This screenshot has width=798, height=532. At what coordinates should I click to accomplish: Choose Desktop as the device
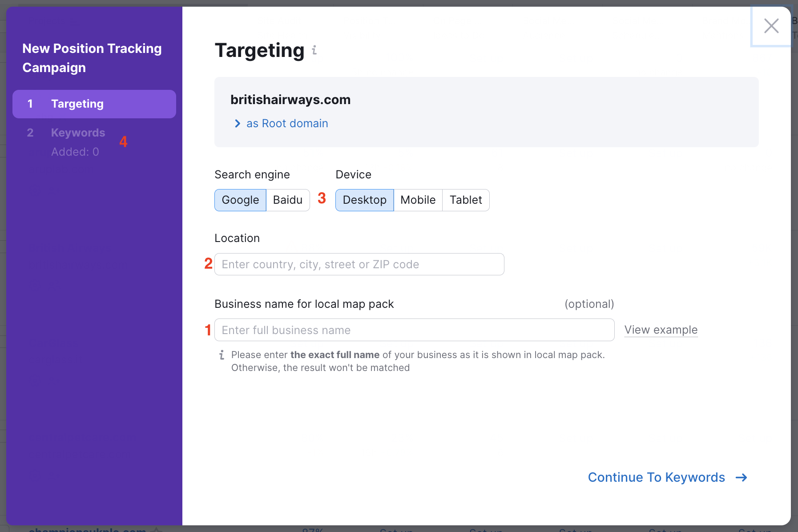tap(364, 200)
